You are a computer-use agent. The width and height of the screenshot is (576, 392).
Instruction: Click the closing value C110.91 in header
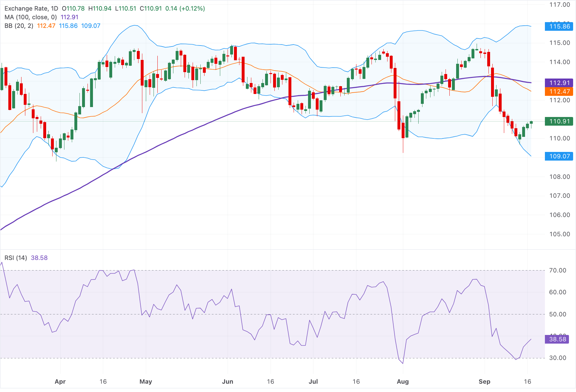pyautogui.click(x=151, y=9)
